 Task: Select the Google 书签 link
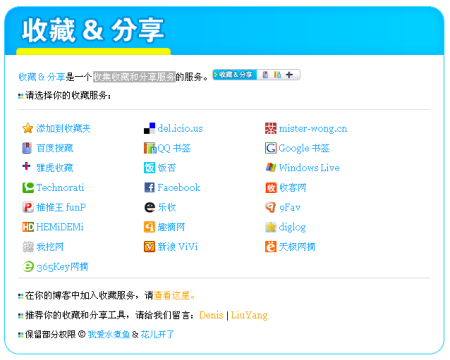(304, 148)
